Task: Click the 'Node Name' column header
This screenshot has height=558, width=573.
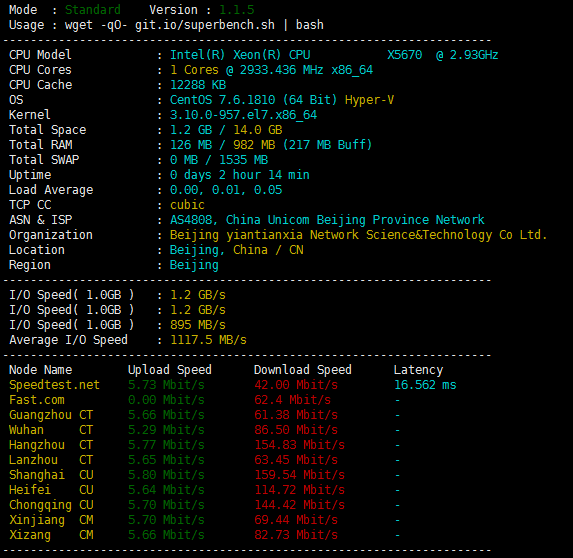Action: tap(41, 370)
